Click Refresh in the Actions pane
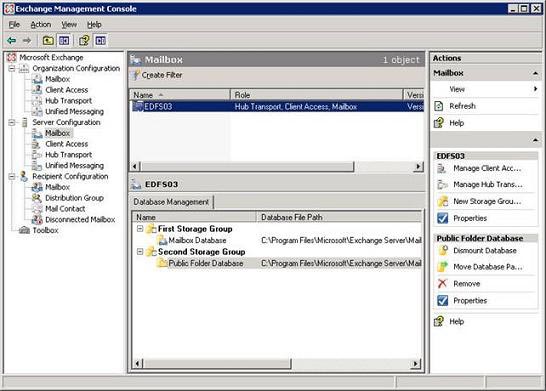Image resolution: width=546 pixels, height=391 pixels. click(x=462, y=106)
